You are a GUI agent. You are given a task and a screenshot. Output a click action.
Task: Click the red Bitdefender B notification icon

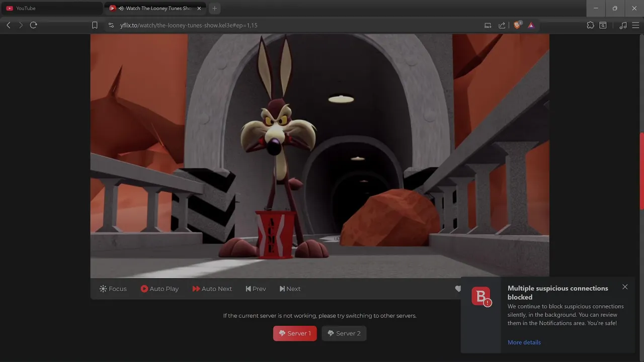481,296
